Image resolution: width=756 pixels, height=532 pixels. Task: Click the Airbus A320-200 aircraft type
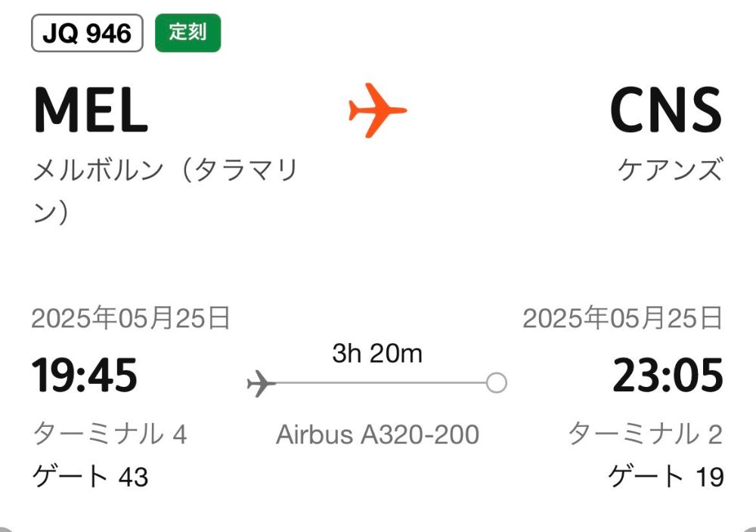click(377, 435)
